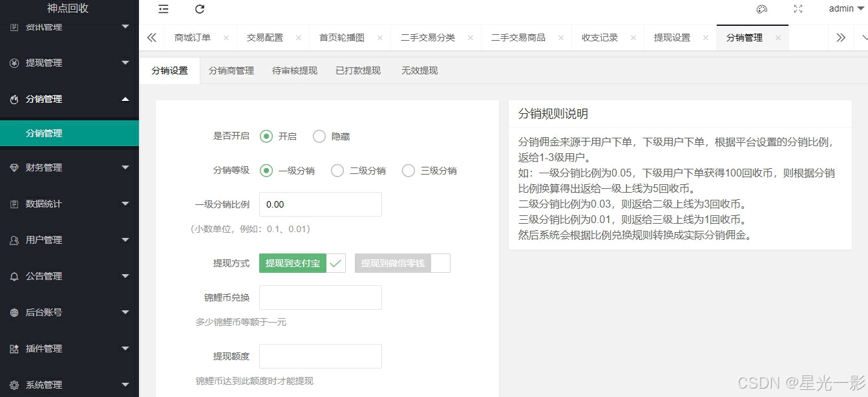
Task: Open the 待审核提现 sub-tab
Action: 295,70
